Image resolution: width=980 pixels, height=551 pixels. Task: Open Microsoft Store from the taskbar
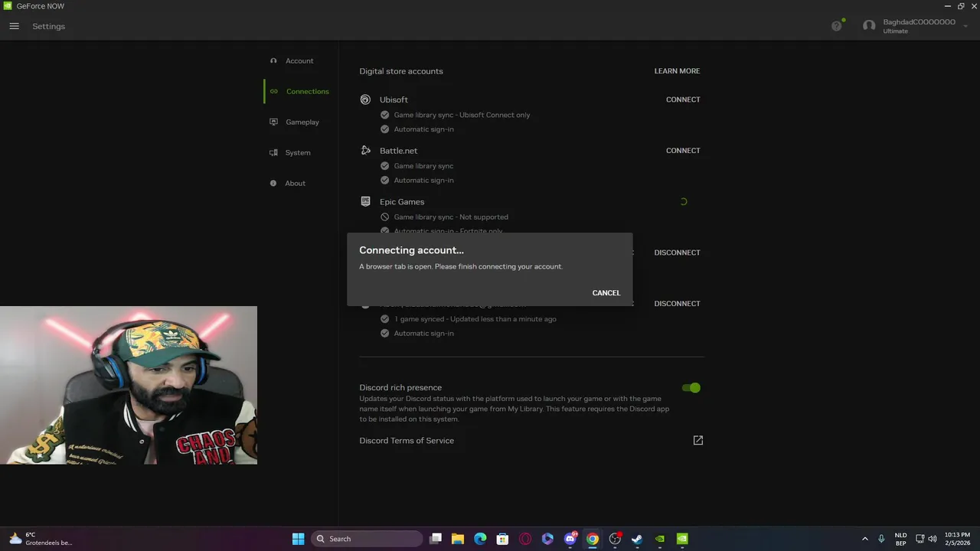[502, 539]
